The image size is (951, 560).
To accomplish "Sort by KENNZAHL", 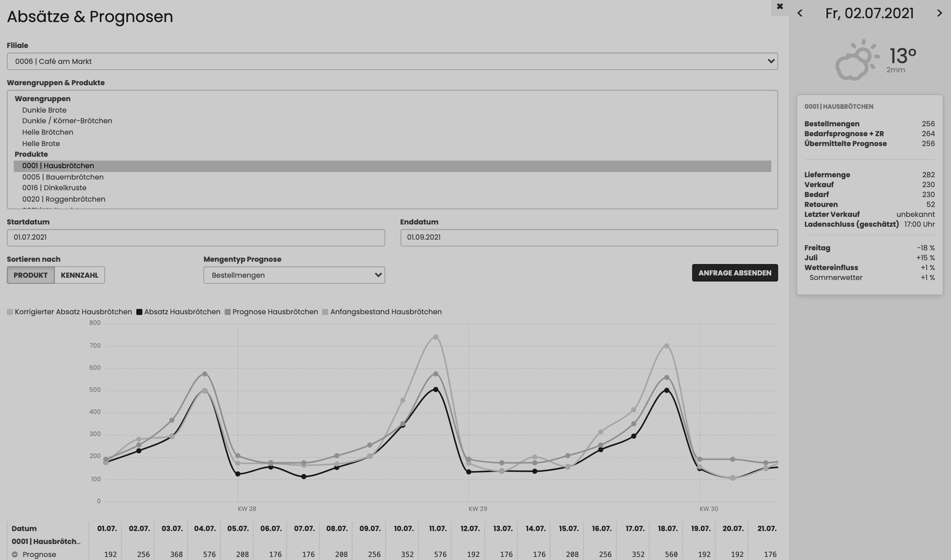I will (79, 275).
